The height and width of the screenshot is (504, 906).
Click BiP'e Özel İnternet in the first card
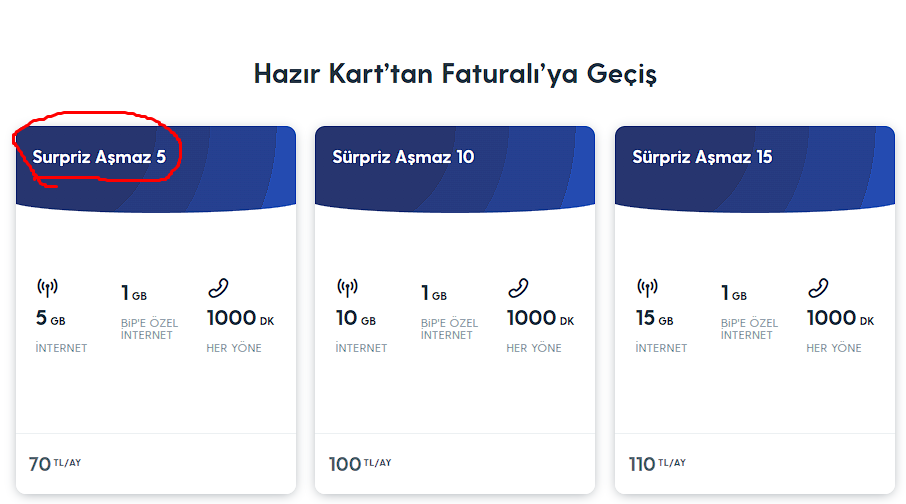pyautogui.click(x=146, y=328)
